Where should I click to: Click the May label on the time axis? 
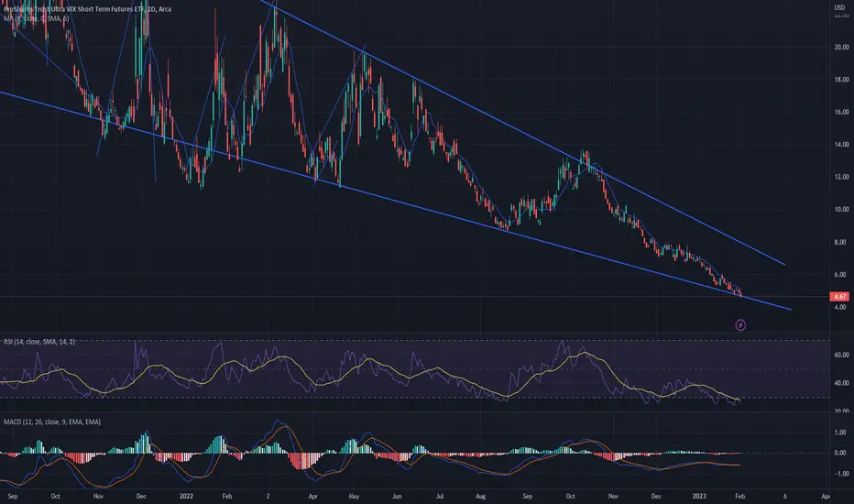click(354, 497)
